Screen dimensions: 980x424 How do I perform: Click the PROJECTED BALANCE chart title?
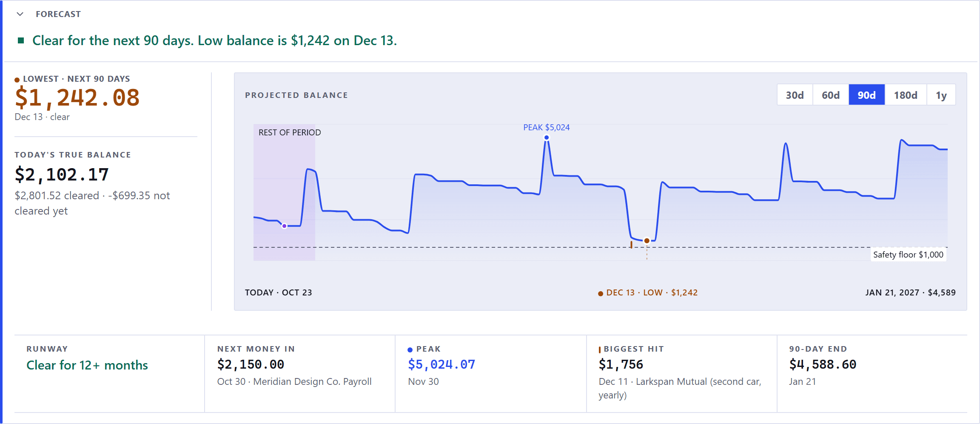pyautogui.click(x=296, y=95)
